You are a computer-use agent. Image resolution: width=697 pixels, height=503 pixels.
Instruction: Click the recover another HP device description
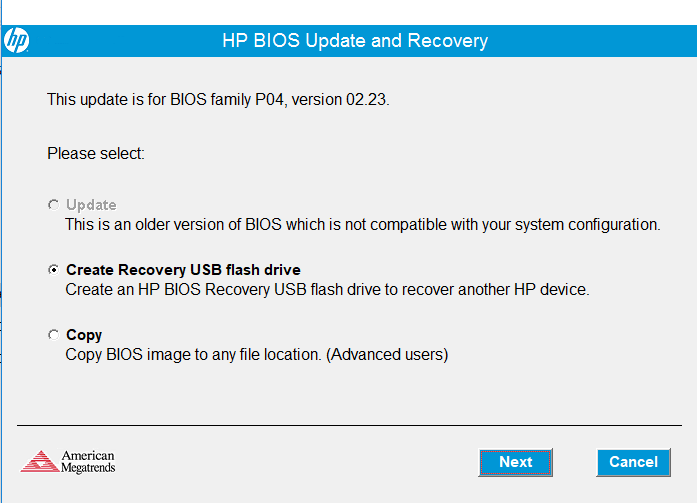327,290
